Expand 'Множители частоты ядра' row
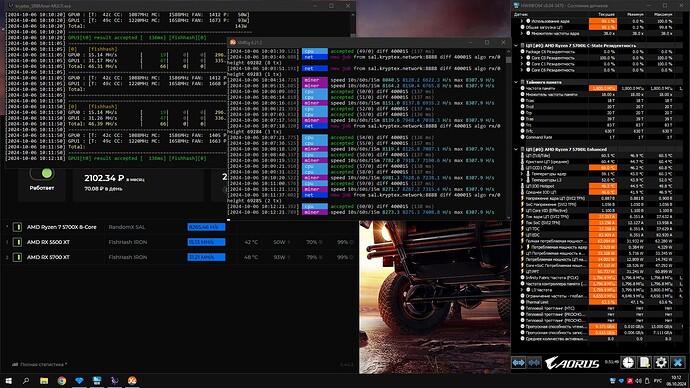 pos(522,33)
